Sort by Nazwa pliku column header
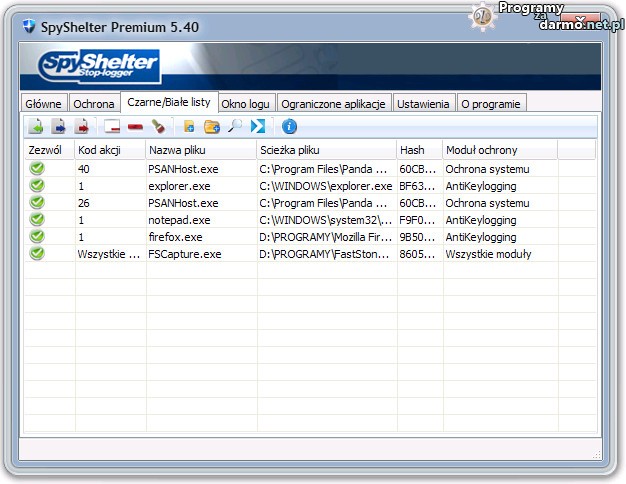The height and width of the screenshot is (484, 626). (199, 150)
